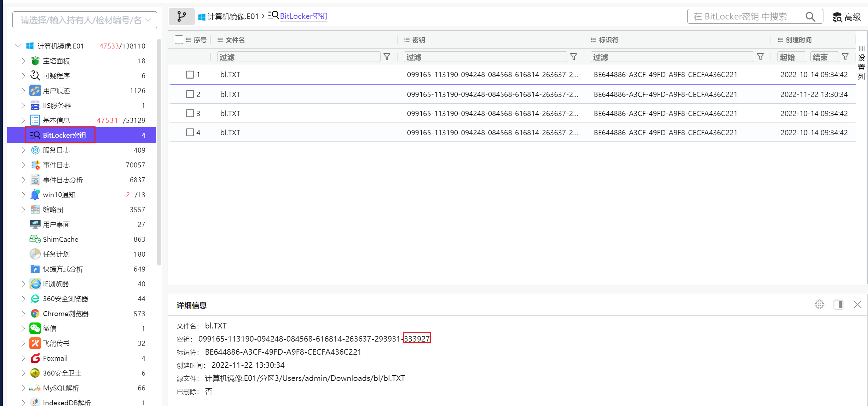Image resolution: width=868 pixels, height=406 pixels.
Task: Expand the Chrome浏览器 tree node
Action: [23, 314]
